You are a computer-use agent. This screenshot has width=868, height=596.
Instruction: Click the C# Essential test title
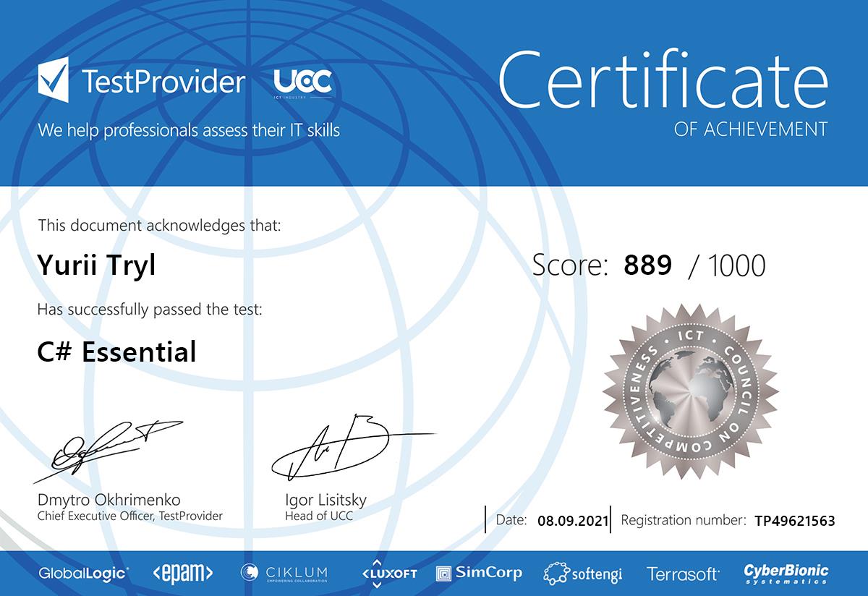[116, 352]
